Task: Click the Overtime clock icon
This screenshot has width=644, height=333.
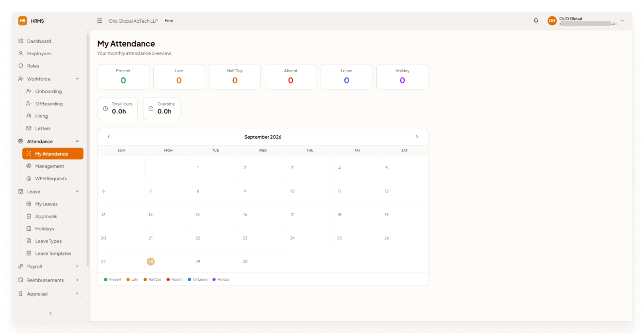Action: click(151, 109)
